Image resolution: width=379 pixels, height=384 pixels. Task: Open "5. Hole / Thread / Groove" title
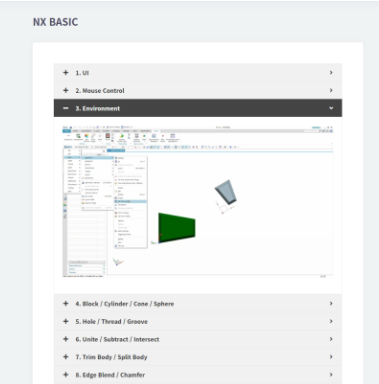112,322
